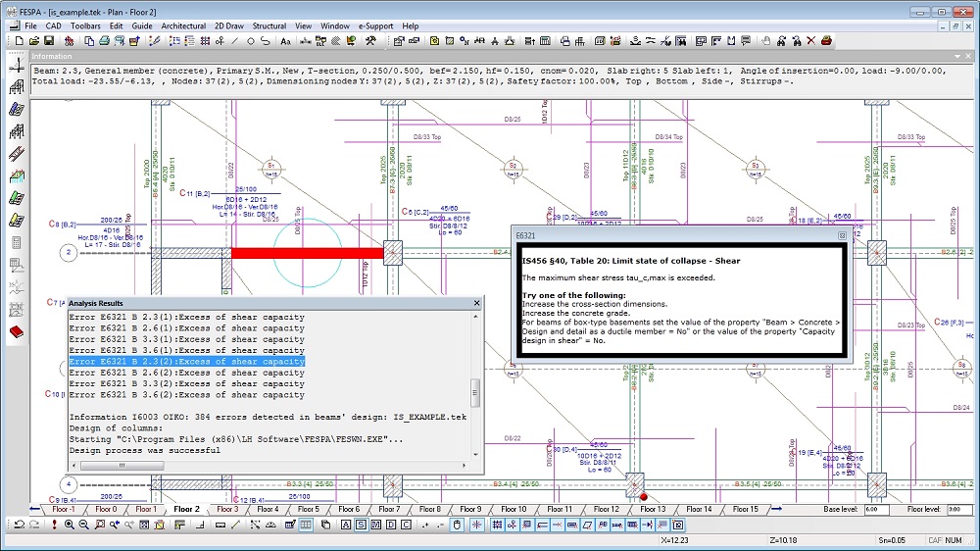Click the red book icon in the left sidebar
The image size is (980, 551).
17,332
